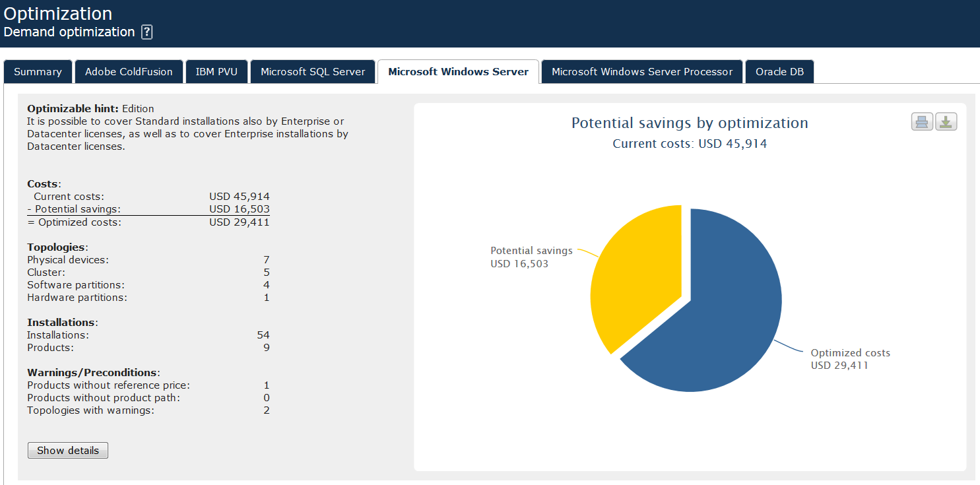Click the yellow Potential savings pie slice
The image size is (980, 485).
[634, 277]
